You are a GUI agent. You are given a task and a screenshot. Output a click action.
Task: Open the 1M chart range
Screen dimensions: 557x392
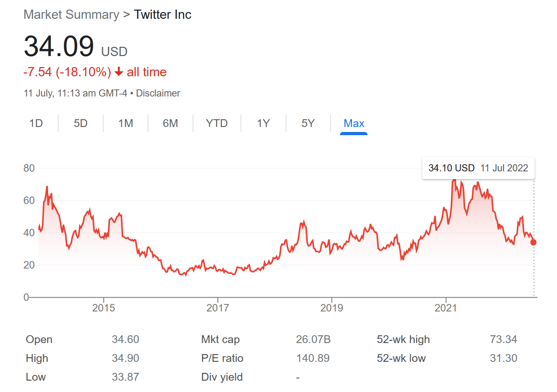point(126,123)
